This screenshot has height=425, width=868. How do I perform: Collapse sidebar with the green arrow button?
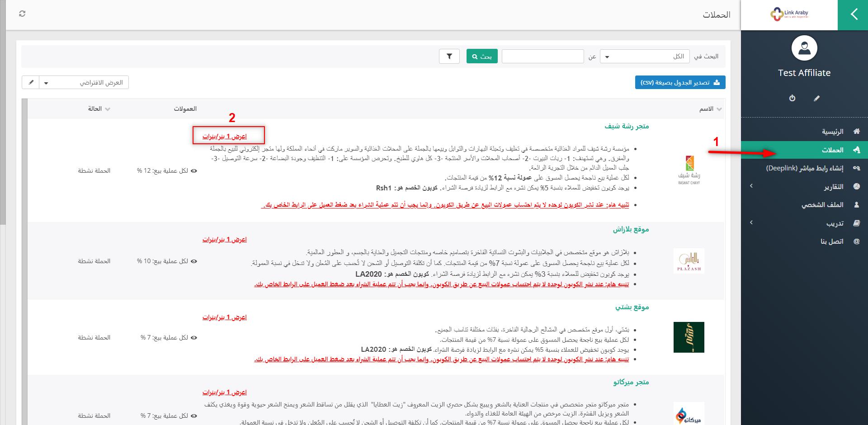point(853,15)
